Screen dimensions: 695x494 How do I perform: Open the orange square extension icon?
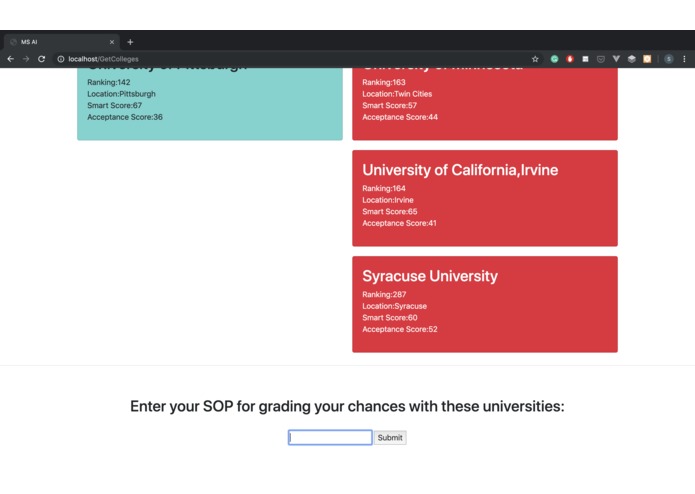647,59
